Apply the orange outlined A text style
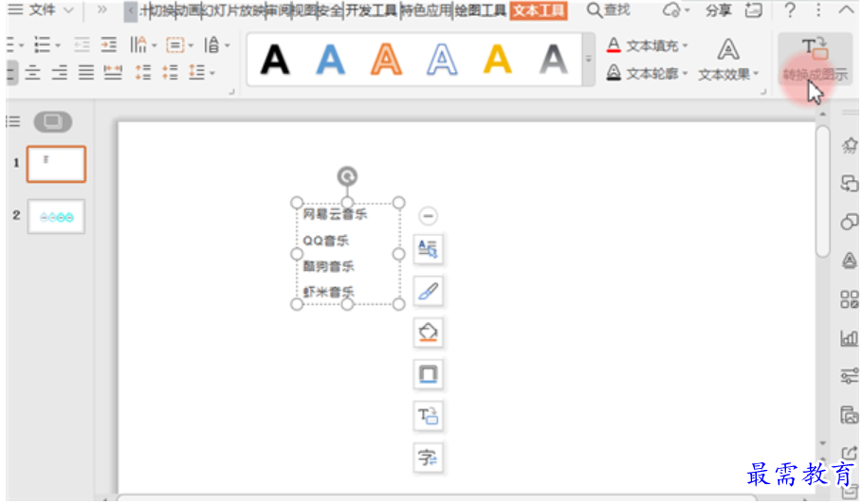This screenshot has width=862, height=504. click(x=386, y=60)
